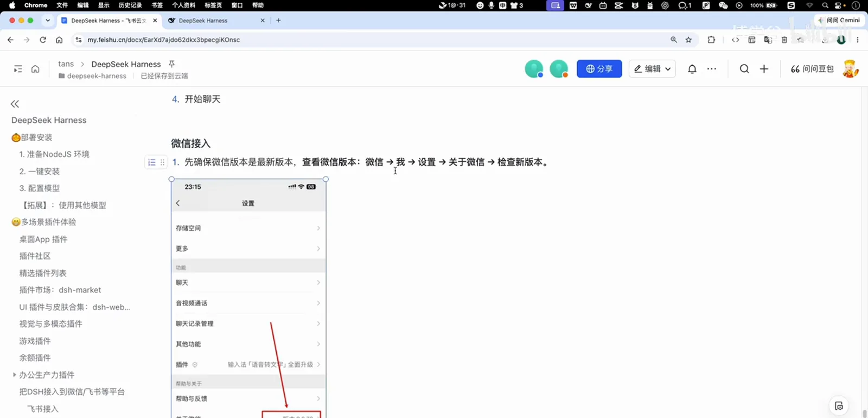The height and width of the screenshot is (418, 868).
Task: Open 问问豆包 assistant
Action: (x=812, y=69)
